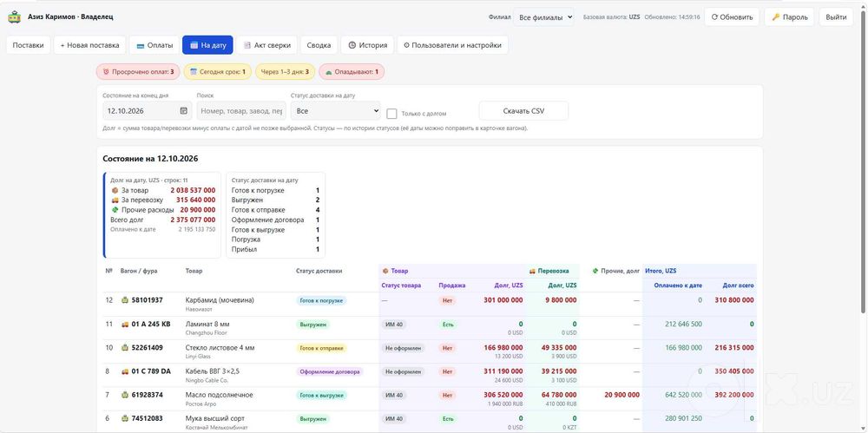Screen dimensions: 868x433
Task: Open the Новая поставка tab
Action: [89, 45]
